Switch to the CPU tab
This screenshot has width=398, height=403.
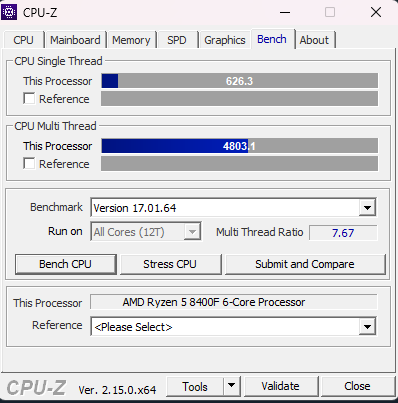pos(23,40)
